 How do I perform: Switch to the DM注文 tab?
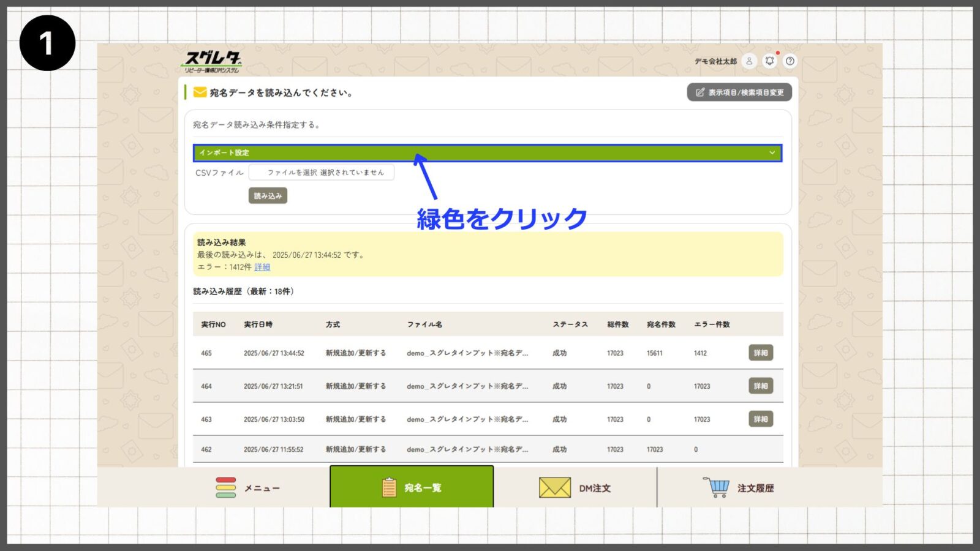click(x=575, y=488)
